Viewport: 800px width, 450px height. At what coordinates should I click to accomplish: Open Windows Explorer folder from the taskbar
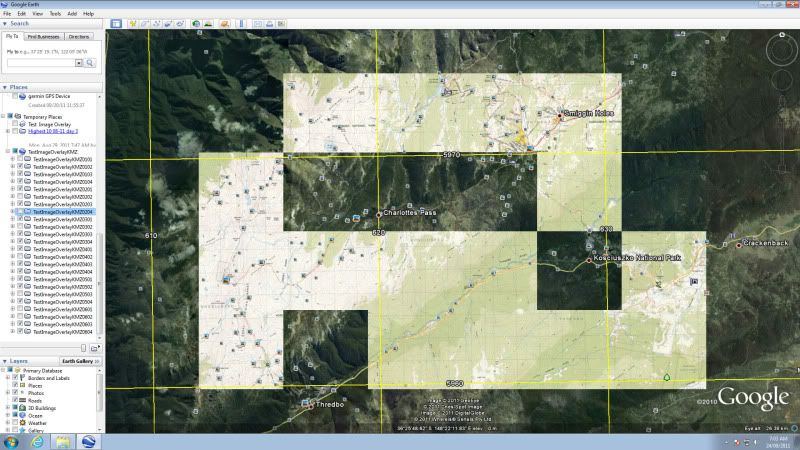pos(62,442)
